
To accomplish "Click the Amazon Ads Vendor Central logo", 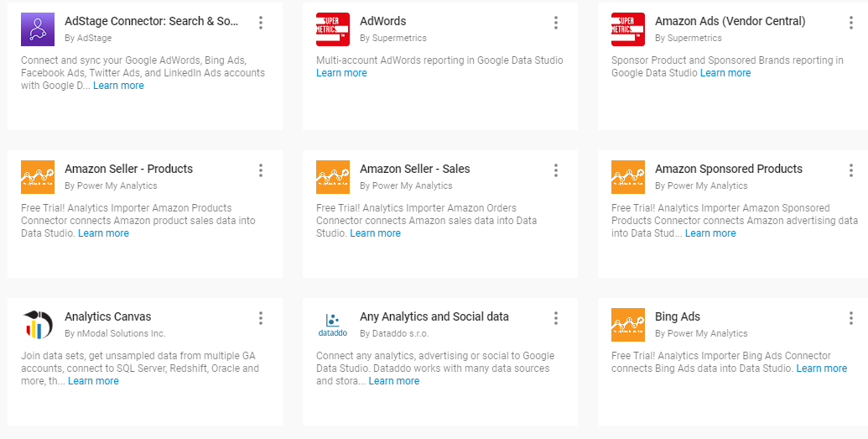I will click(x=628, y=29).
